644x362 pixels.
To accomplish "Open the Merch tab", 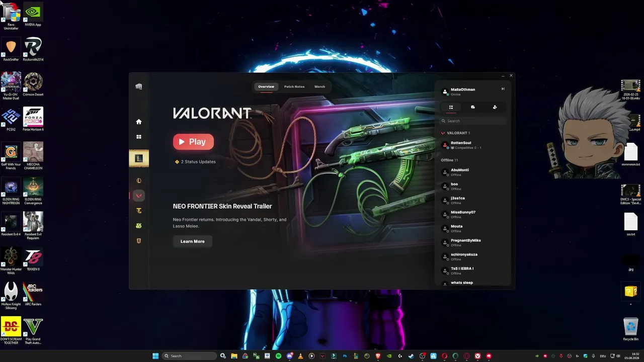I will 319,86.
